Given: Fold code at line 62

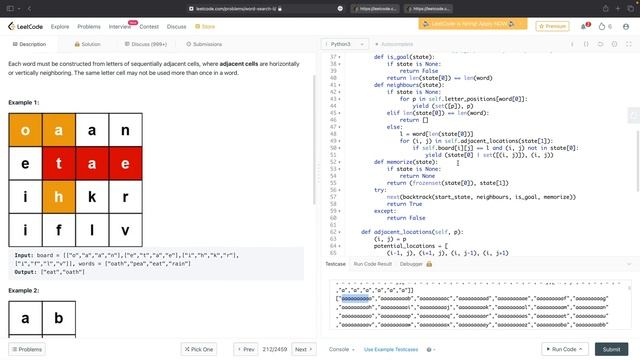Looking at the screenshot, I should [x=339, y=232].
